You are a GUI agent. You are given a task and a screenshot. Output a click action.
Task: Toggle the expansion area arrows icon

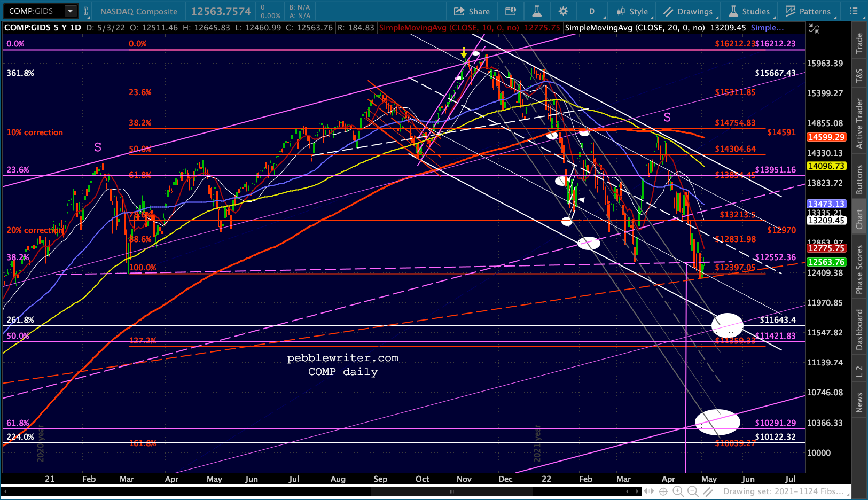point(814,28)
